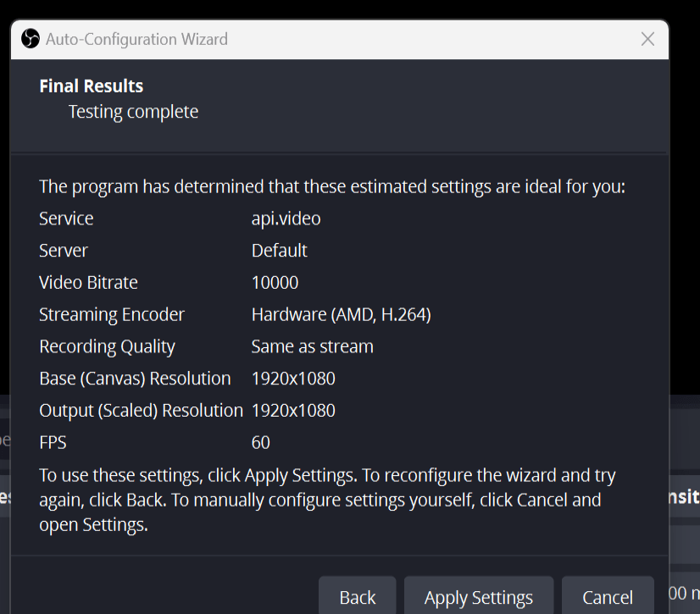Click the Output Scaled 1920x1080 value
The image size is (700, 614).
point(293,411)
